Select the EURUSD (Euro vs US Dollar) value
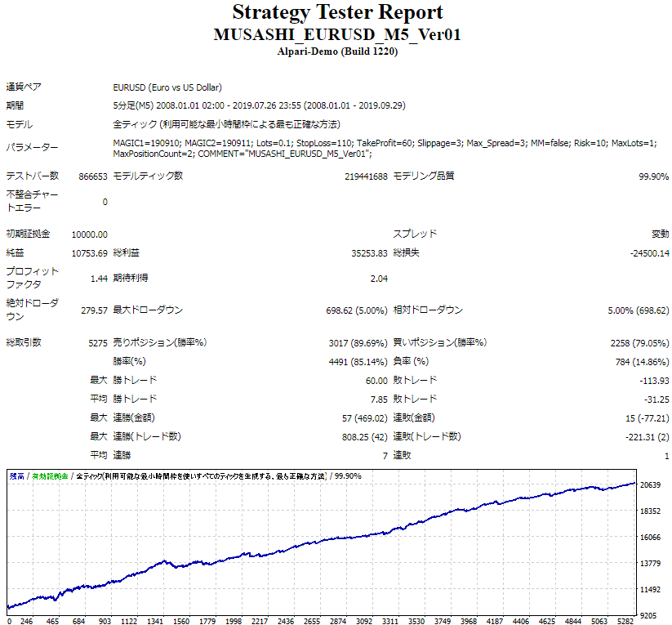Image resolution: width=672 pixels, height=625 pixels. [167, 87]
